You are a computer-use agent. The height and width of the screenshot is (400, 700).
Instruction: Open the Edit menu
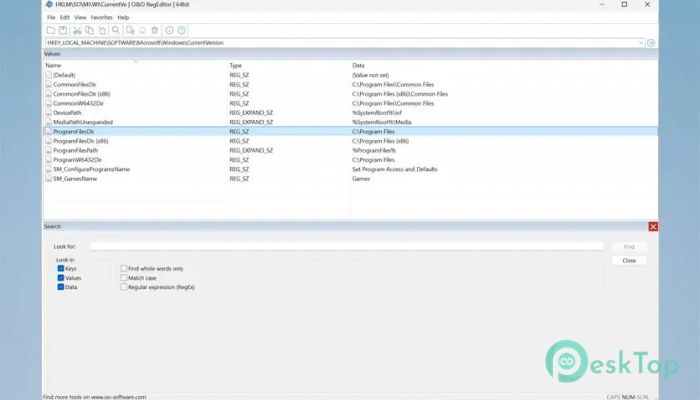(x=65, y=17)
